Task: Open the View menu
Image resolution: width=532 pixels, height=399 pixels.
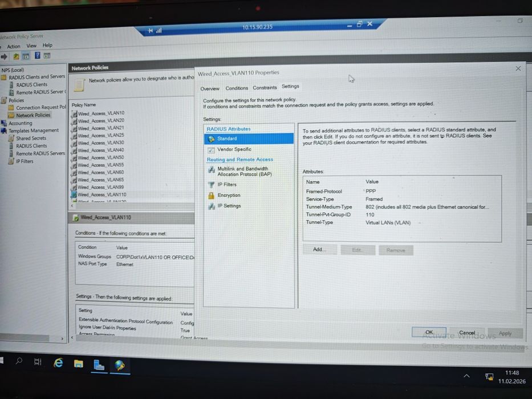Action: click(x=31, y=46)
